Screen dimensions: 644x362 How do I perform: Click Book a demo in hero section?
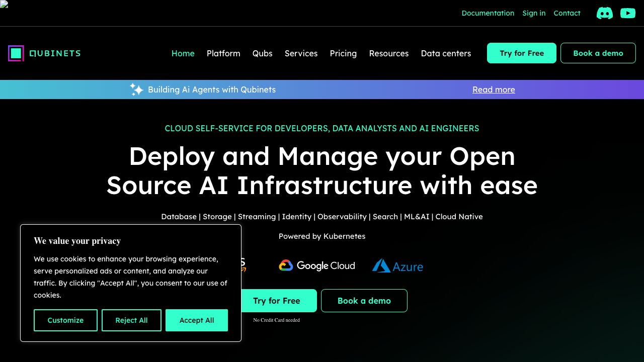pos(364,301)
